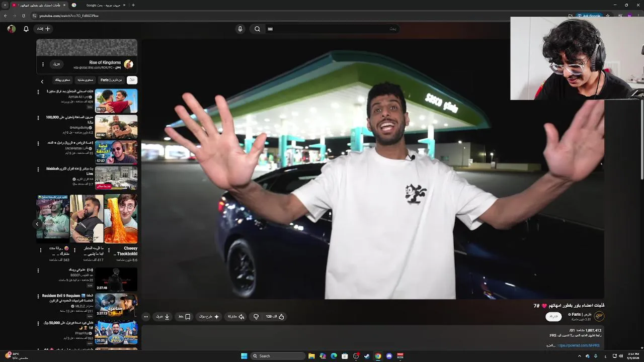Focus the YouTube search input field
This screenshot has height=362, width=644.
click(332, 29)
